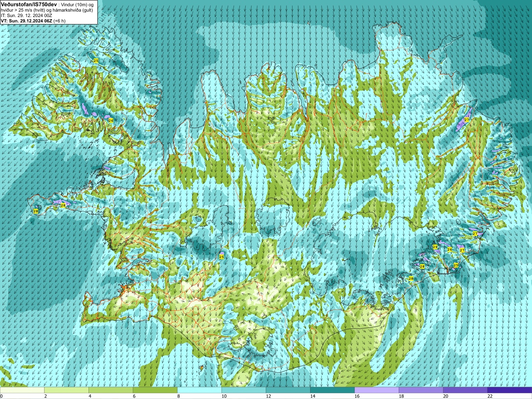Select the medium purple 18–20 m/s swatch
The width and height of the screenshot is (532, 399).
pos(421,390)
